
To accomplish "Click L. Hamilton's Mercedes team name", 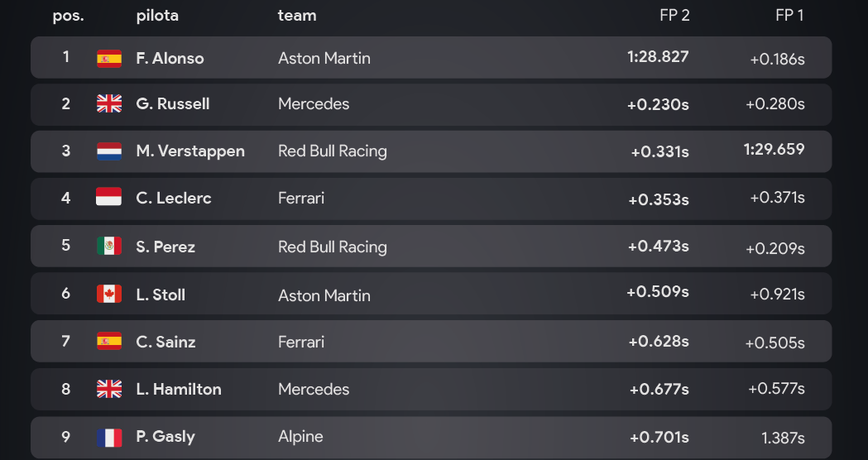I will [314, 389].
